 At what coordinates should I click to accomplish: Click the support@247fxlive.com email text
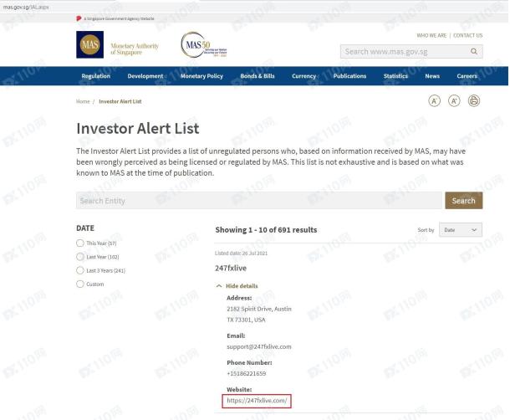[259, 346]
